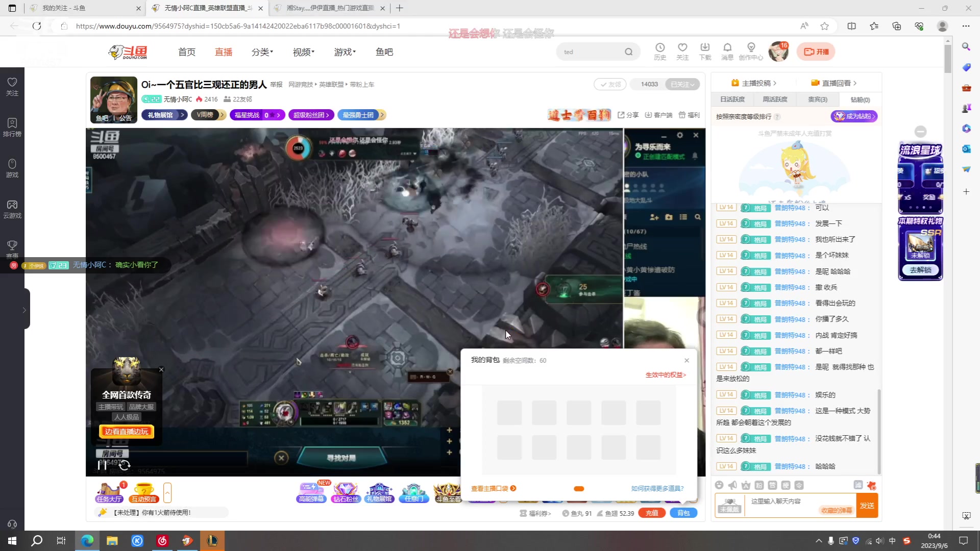Screen dimensions: 980x551
Task: Open the 创作中心 lightbulb icon
Action: click(x=751, y=51)
